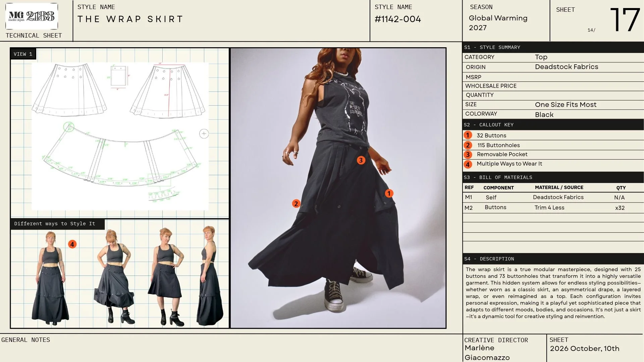Click the WHOLESALE PRICE row label

tap(491, 86)
